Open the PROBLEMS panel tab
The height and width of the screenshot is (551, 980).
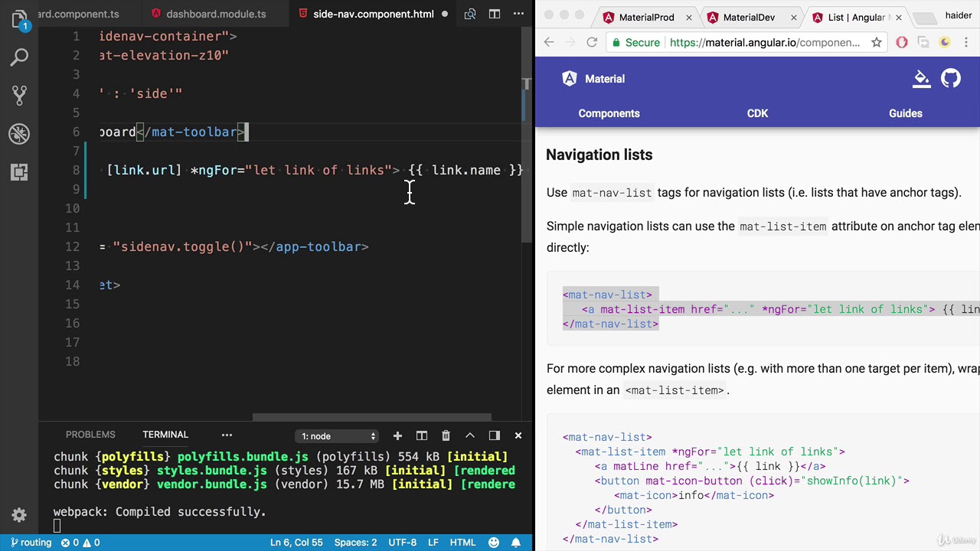pos(90,435)
